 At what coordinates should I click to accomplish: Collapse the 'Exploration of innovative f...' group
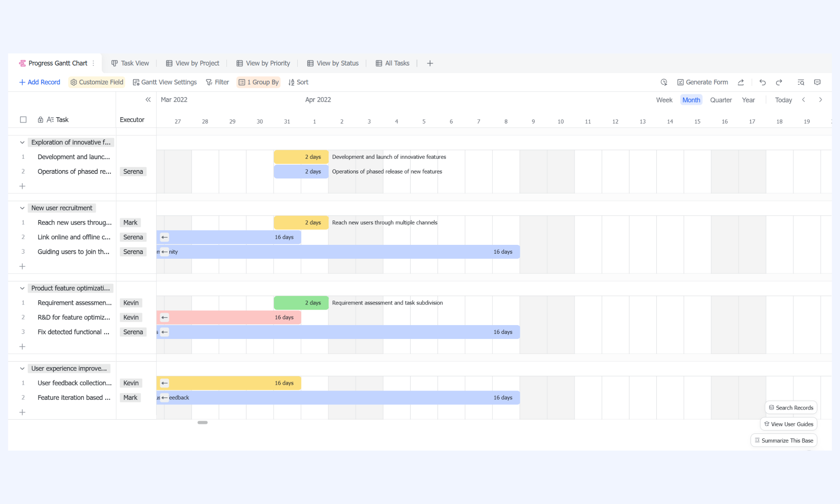(x=22, y=142)
